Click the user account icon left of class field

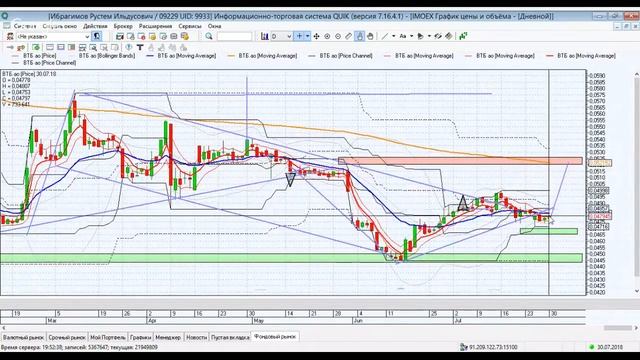point(10,36)
